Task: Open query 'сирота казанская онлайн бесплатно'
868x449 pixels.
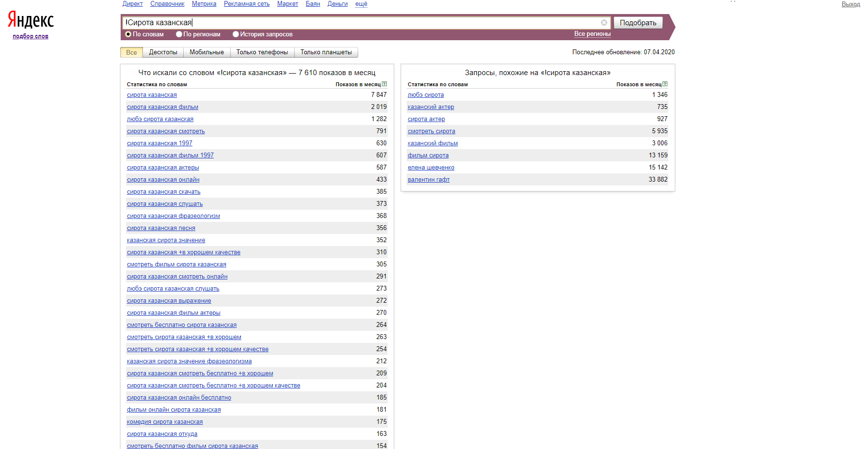Action: pos(179,398)
